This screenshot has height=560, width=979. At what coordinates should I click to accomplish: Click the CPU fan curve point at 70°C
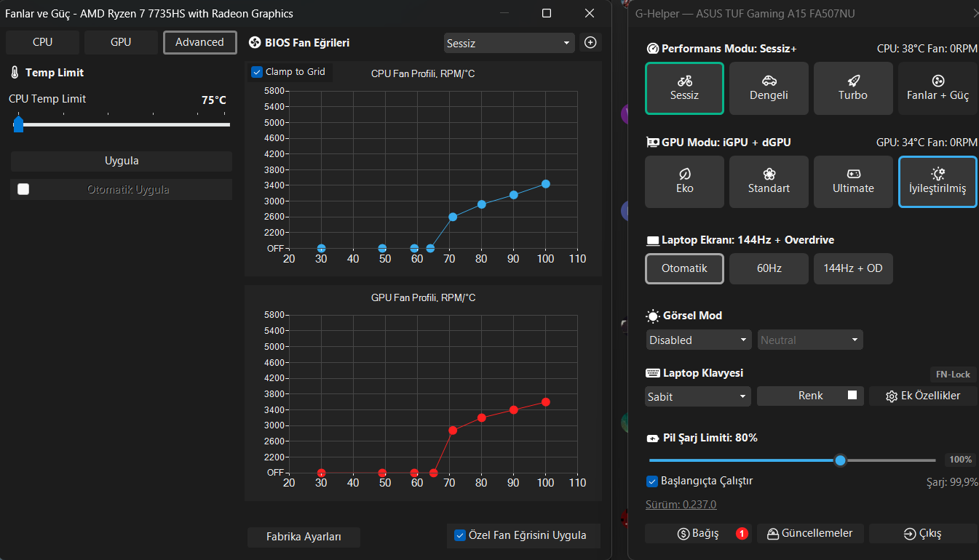pyautogui.click(x=453, y=217)
